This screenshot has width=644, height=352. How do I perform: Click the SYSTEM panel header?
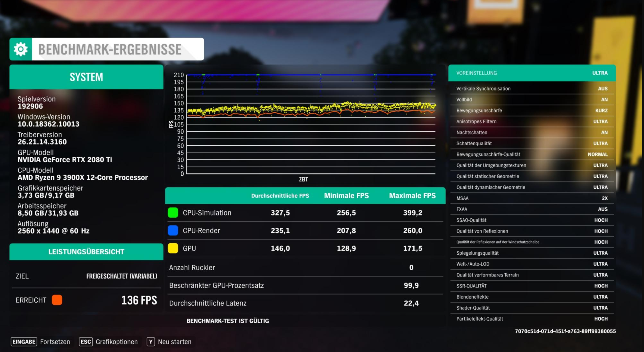click(x=86, y=77)
